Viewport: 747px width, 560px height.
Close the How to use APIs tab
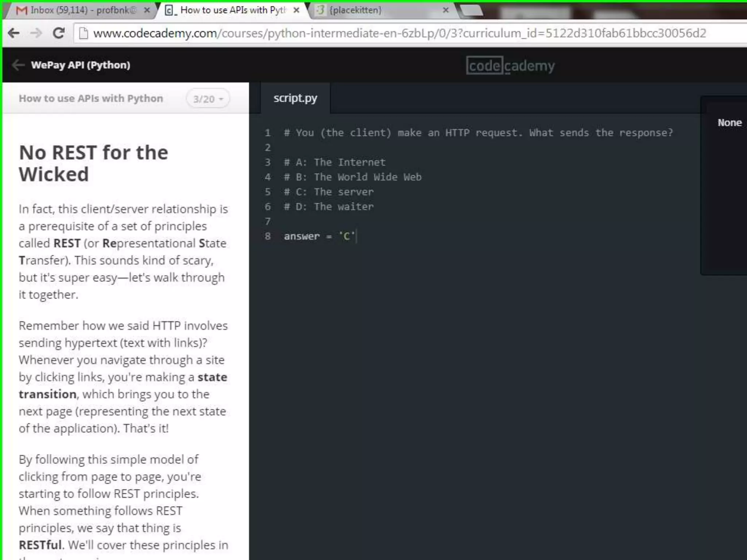297,10
